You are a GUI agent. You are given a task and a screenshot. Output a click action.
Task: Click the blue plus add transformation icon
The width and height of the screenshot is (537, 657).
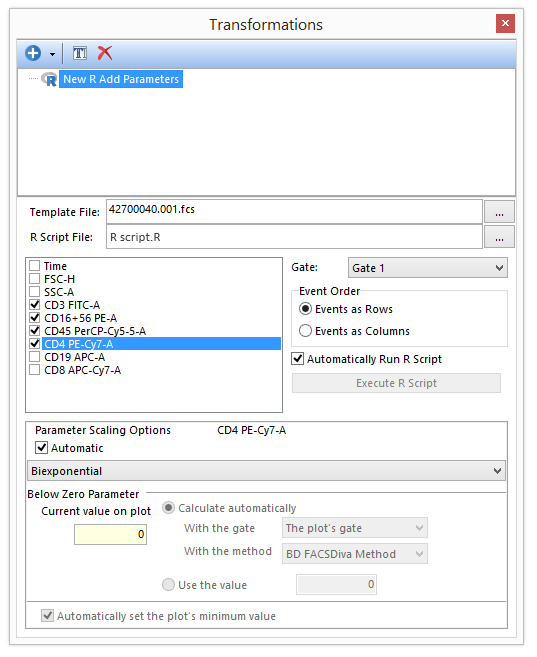click(33, 53)
